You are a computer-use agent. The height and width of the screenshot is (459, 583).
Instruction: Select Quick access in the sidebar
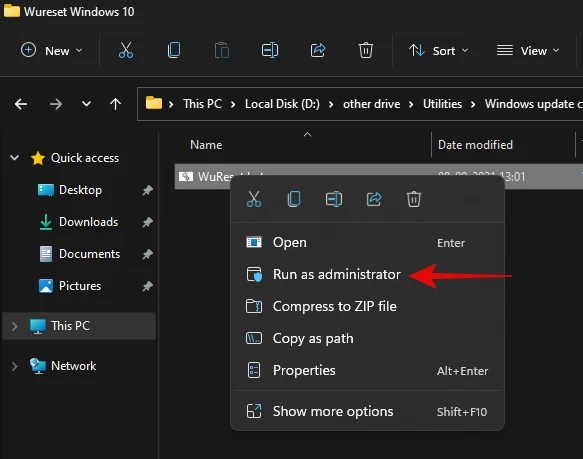[85, 158]
